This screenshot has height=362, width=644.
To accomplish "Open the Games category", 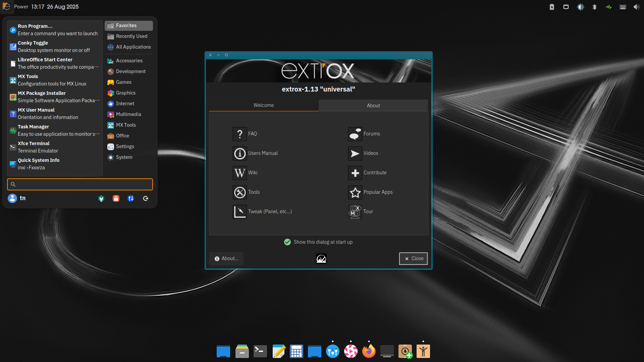I will [x=129, y=82].
